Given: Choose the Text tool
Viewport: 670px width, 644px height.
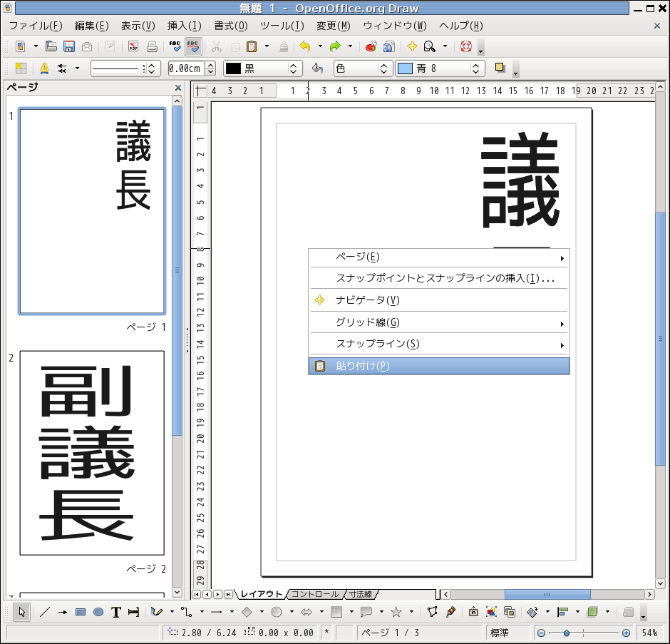Looking at the screenshot, I should [115, 612].
